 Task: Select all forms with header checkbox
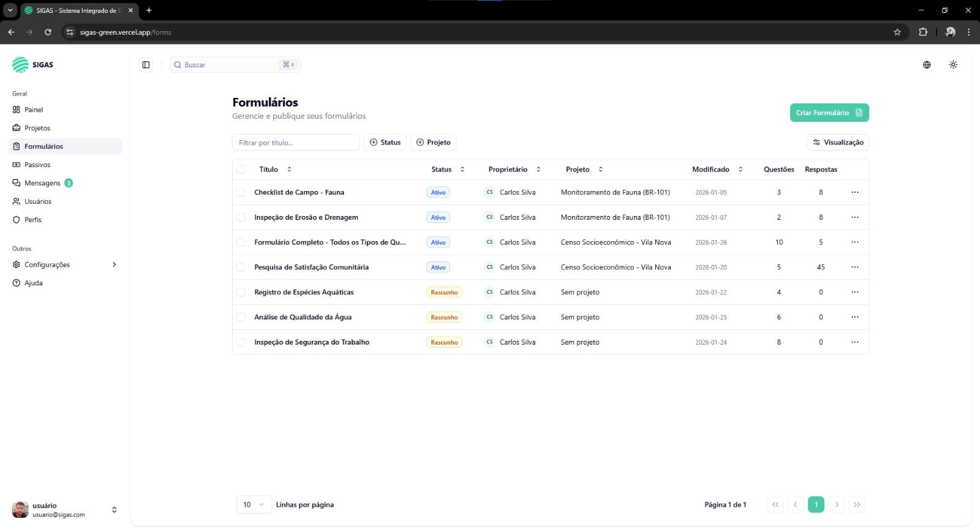tap(241, 170)
